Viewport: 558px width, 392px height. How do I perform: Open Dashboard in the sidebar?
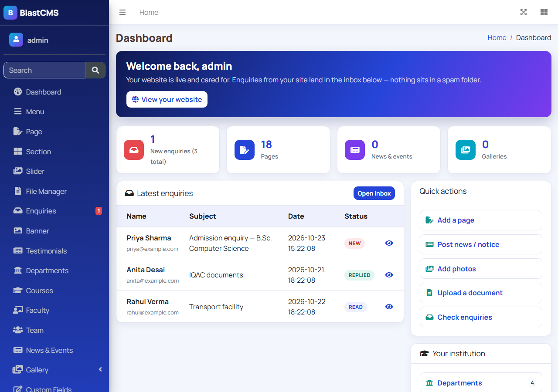coord(54,92)
